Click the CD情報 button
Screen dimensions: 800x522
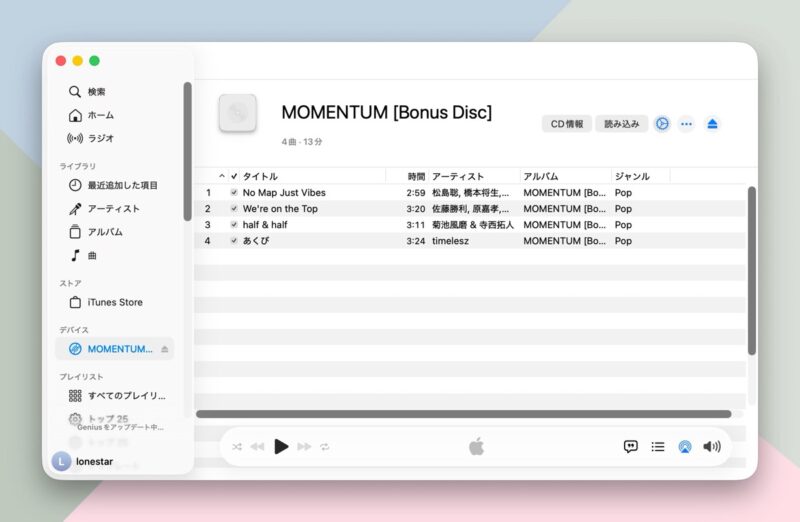566,124
